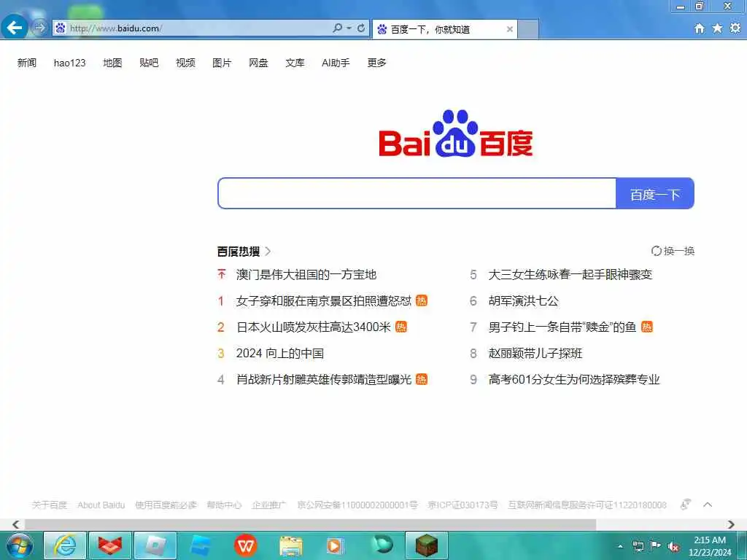Open a new blank tab
The image size is (747, 560).
tap(528, 29)
